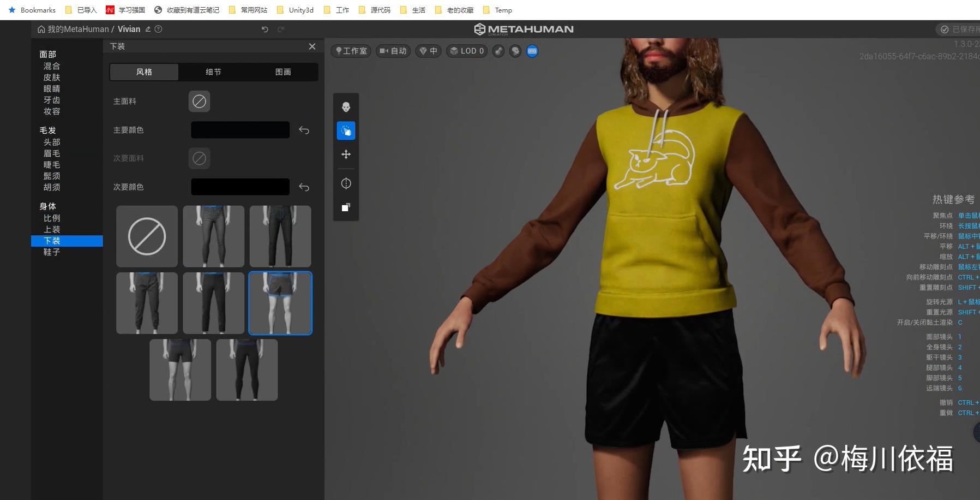Viewport: 980px width, 500px height.
Task: Click the symmetry circle icon
Action: click(x=346, y=183)
